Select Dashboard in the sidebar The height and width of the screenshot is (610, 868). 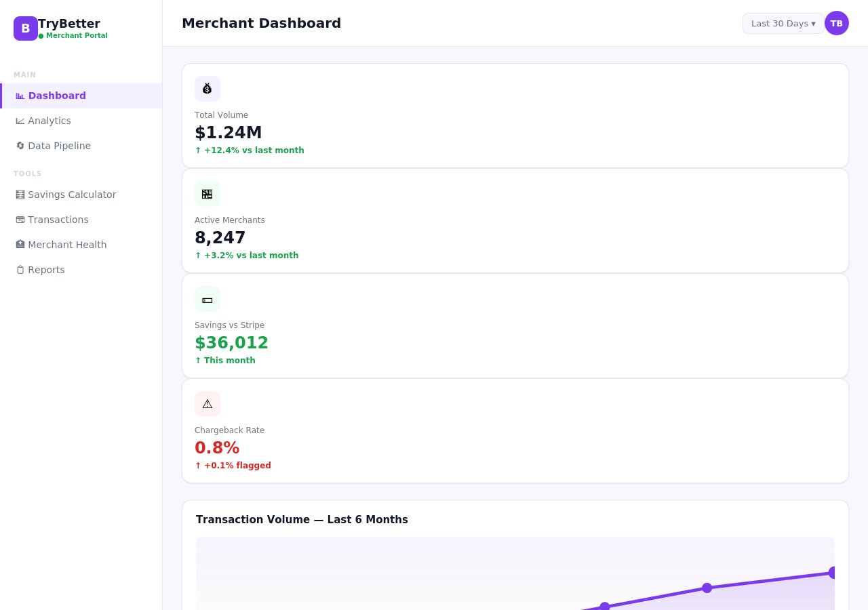pos(57,96)
